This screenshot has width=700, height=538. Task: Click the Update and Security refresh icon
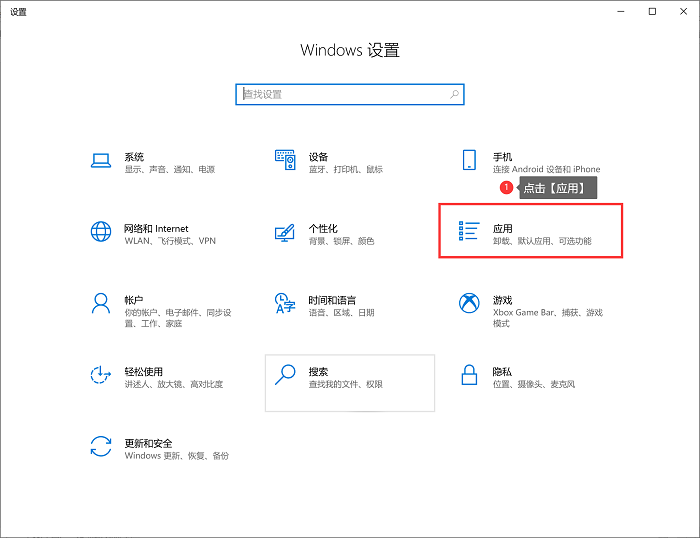[x=100, y=446]
